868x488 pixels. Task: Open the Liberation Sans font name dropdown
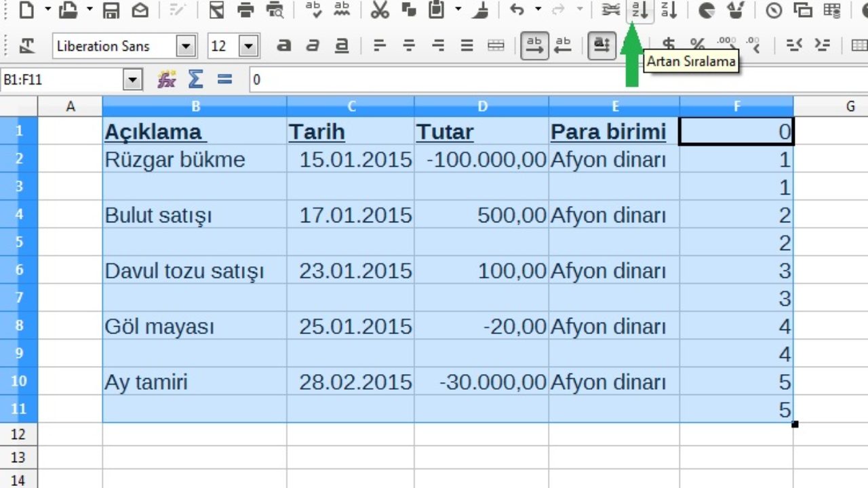[x=184, y=46]
